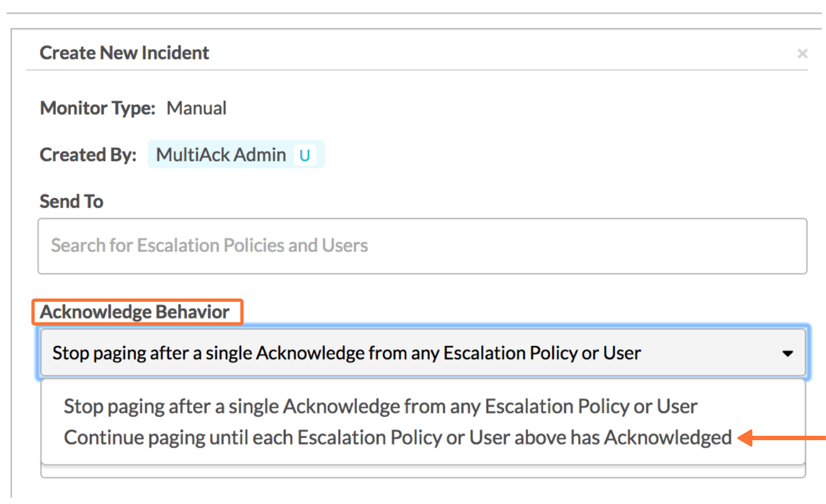Image resolution: width=826 pixels, height=504 pixels.
Task: Click the partially hidden field below the list
Action: click(x=423, y=472)
